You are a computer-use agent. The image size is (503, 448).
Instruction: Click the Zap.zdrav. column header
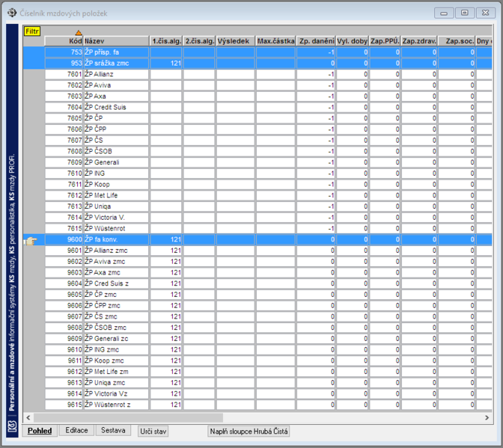pos(419,41)
